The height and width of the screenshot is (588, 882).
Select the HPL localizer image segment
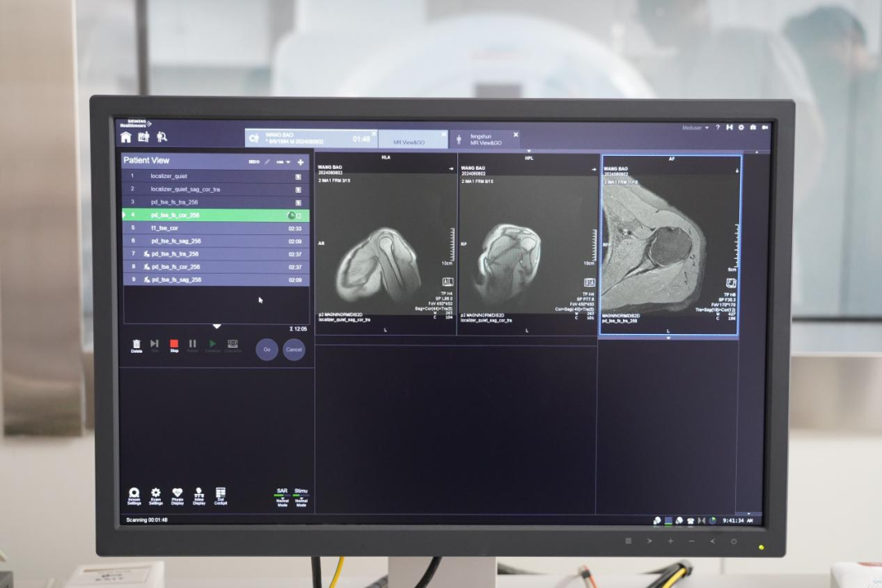click(528, 244)
